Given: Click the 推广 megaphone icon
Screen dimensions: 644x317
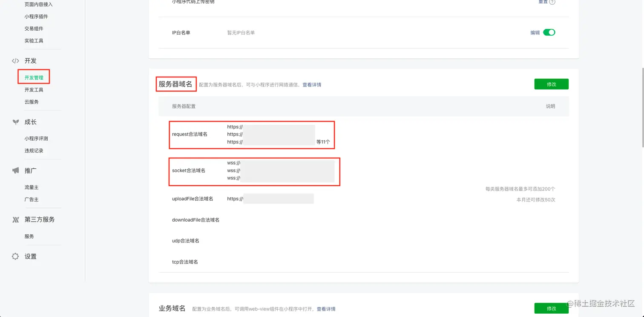Looking at the screenshot, I should [15, 170].
